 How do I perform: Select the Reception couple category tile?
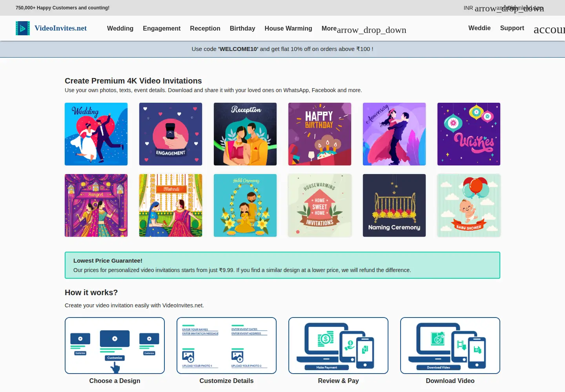[245, 134]
